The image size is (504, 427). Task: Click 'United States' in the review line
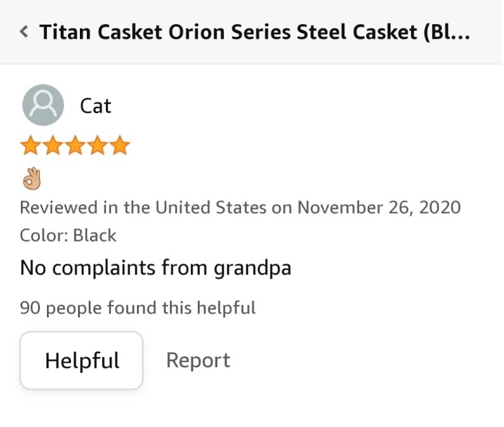211,207
